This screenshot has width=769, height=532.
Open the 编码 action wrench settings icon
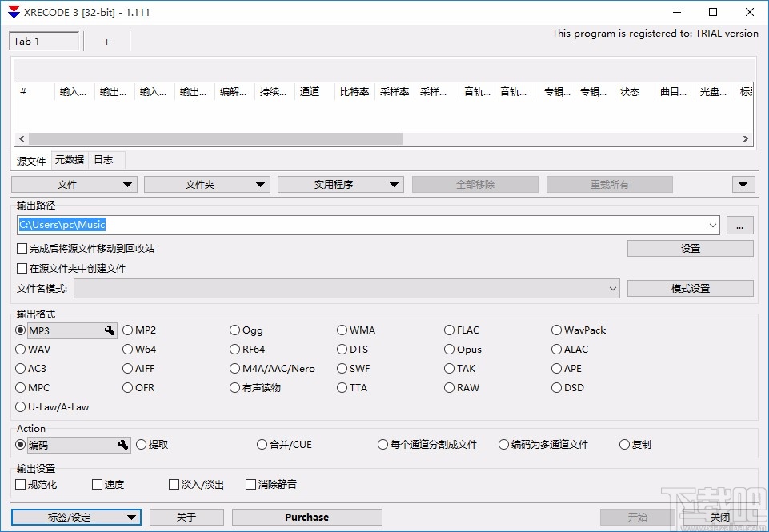pos(123,445)
